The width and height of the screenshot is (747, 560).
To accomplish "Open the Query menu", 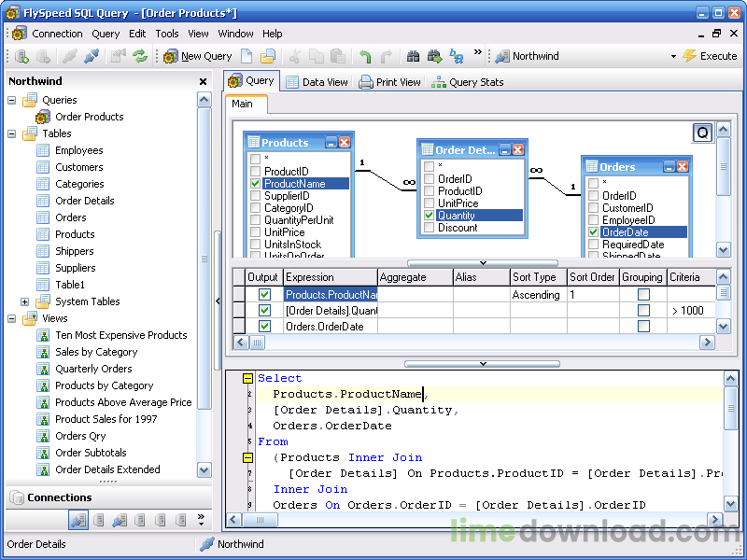I will [x=106, y=34].
